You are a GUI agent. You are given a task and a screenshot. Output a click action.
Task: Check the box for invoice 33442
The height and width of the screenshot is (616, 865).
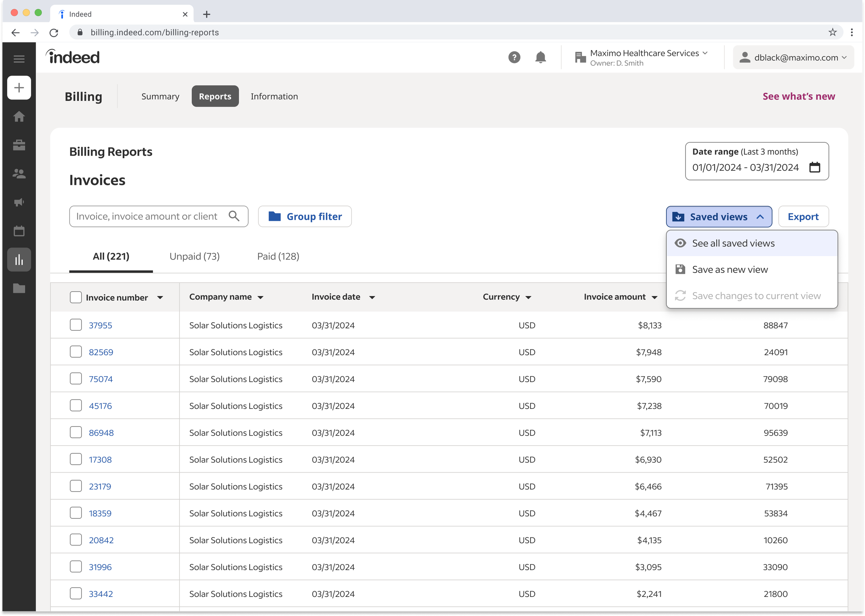click(76, 594)
